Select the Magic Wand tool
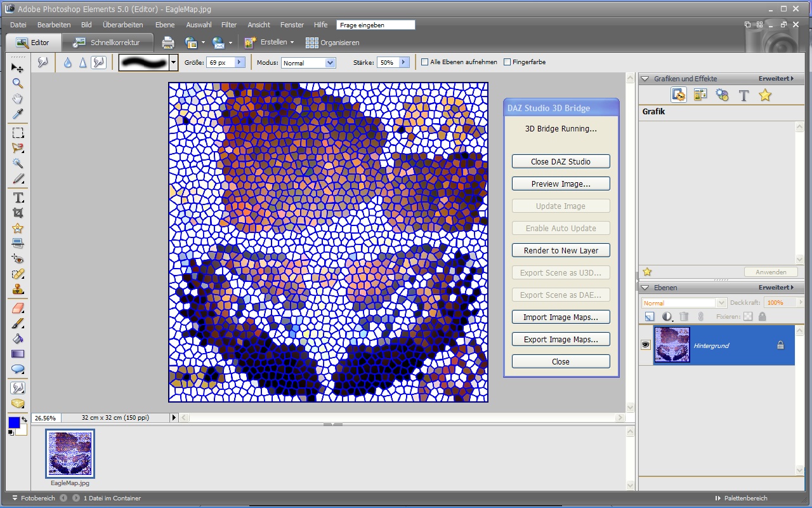This screenshot has height=508, width=812. coord(18,164)
